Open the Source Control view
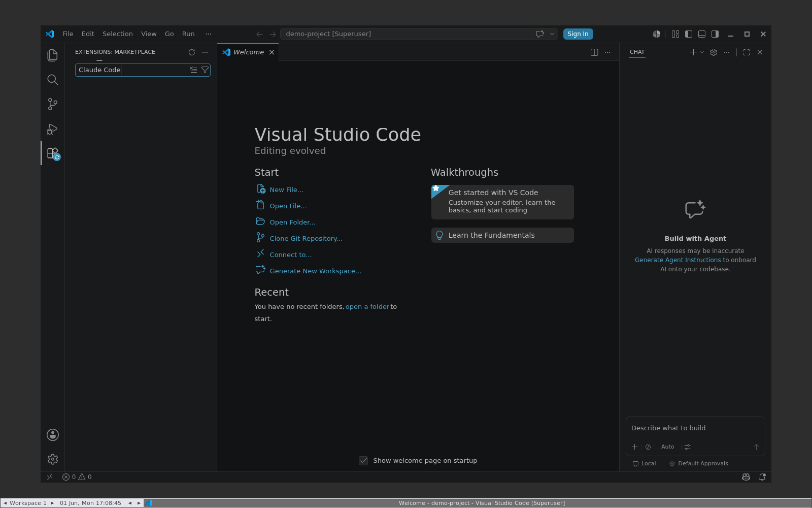 click(52, 104)
